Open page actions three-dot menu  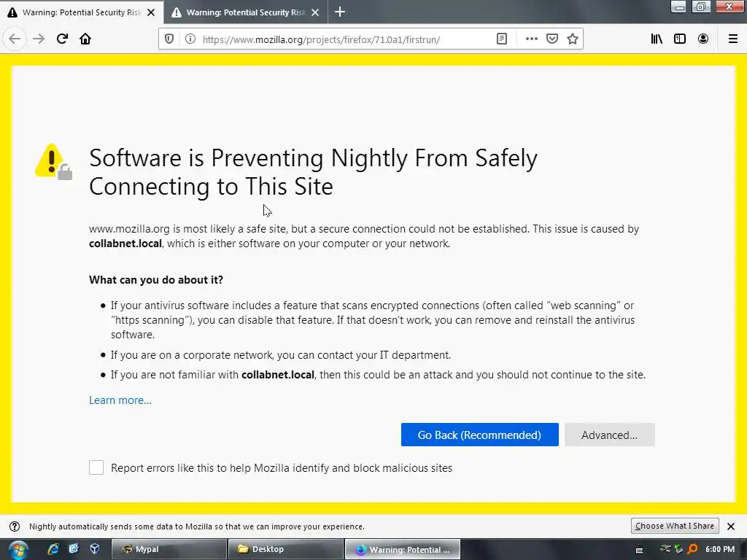coord(532,39)
